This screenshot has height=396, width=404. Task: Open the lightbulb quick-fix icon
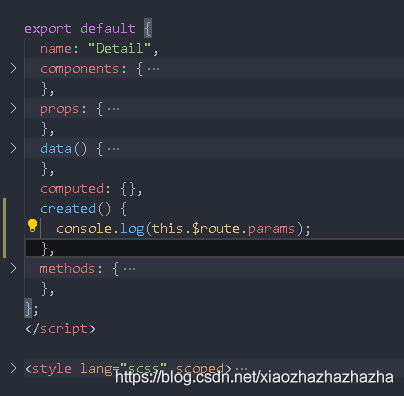click(x=32, y=226)
